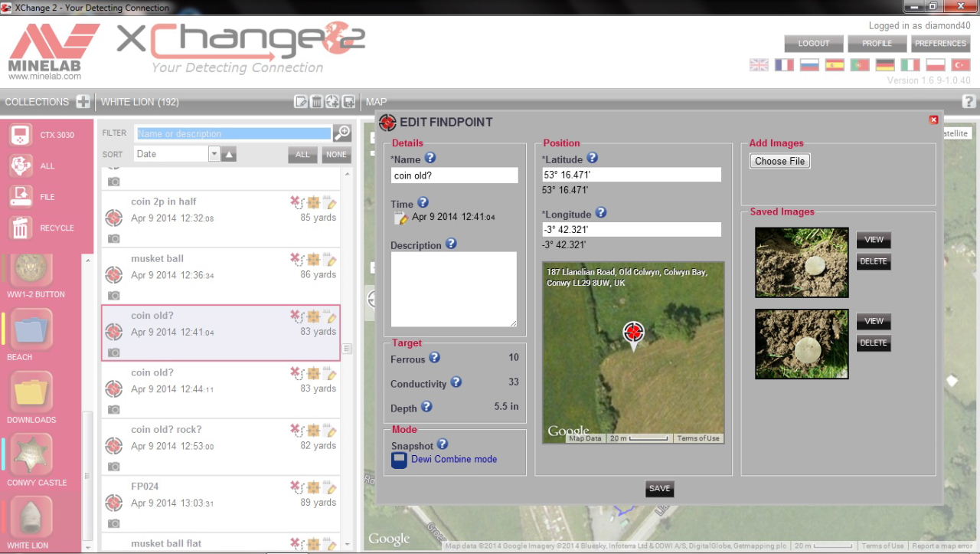Click the save collection disk icon in the toolbar
980x554 pixels.
[x=348, y=102]
